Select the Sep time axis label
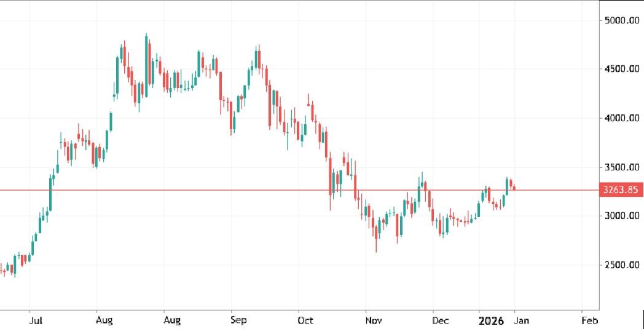 [239, 320]
